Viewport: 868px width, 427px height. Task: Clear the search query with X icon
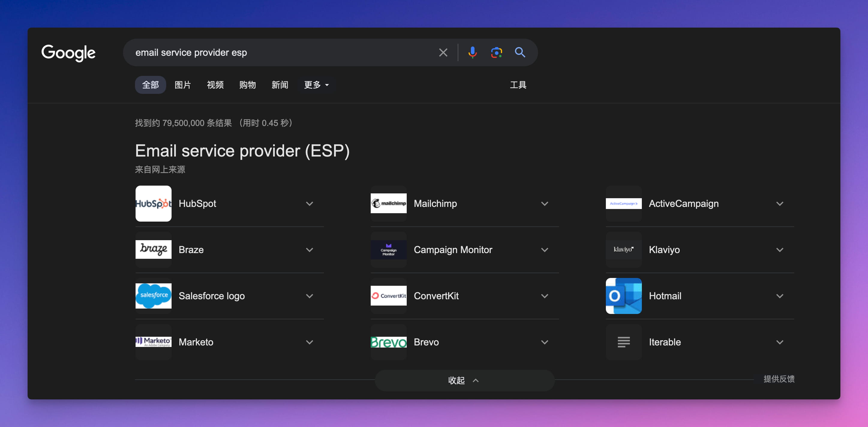pos(443,52)
